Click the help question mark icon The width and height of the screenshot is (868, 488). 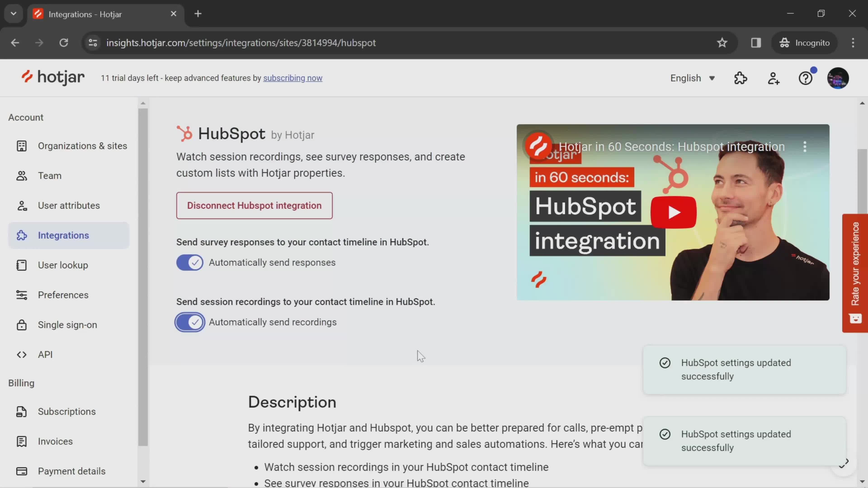(806, 78)
